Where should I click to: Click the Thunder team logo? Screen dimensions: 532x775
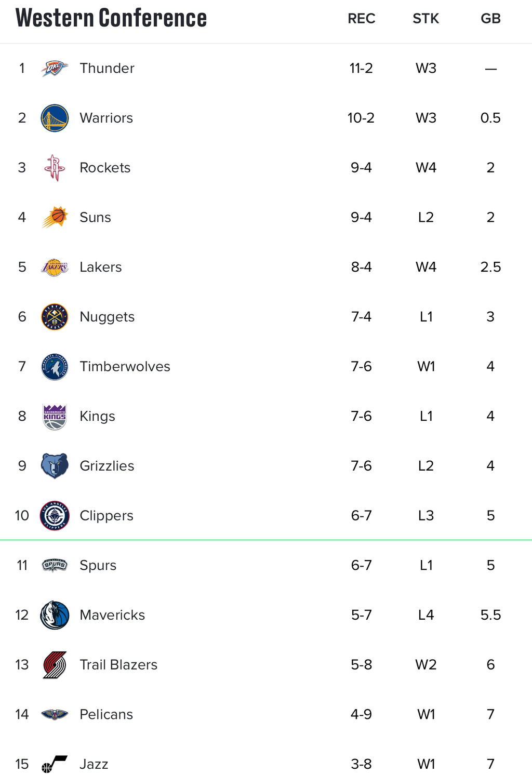[55, 68]
